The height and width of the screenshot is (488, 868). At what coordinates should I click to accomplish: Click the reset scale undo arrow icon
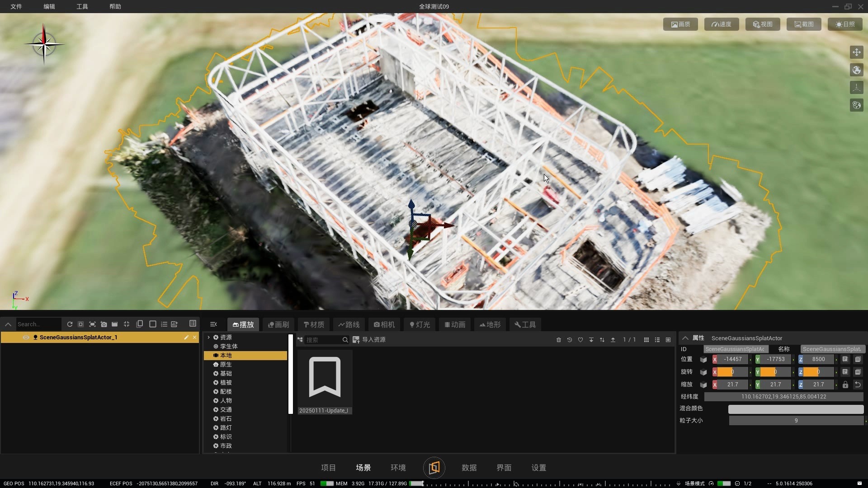point(858,385)
